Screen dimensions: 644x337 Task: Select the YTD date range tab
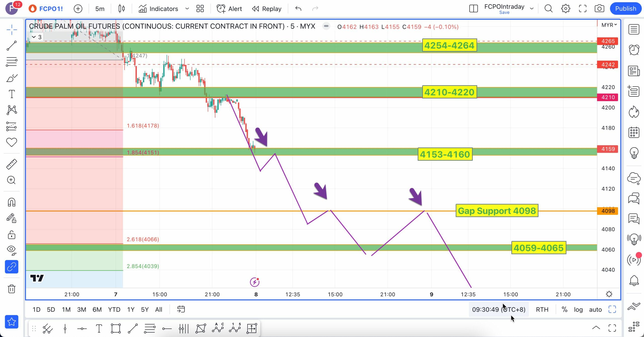point(114,309)
